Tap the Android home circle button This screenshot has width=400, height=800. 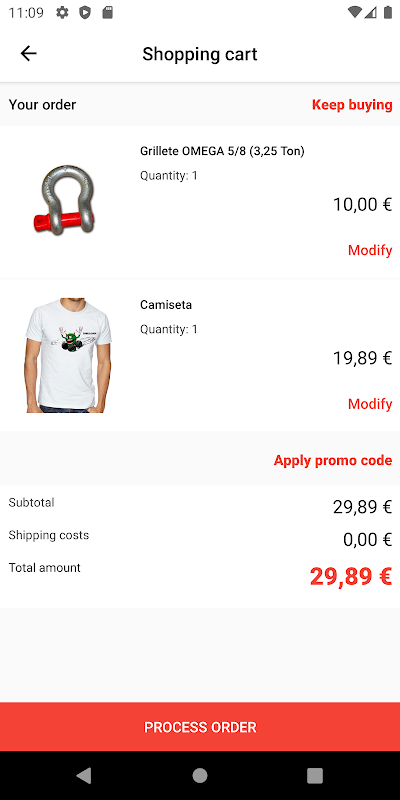tap(200, 776)
